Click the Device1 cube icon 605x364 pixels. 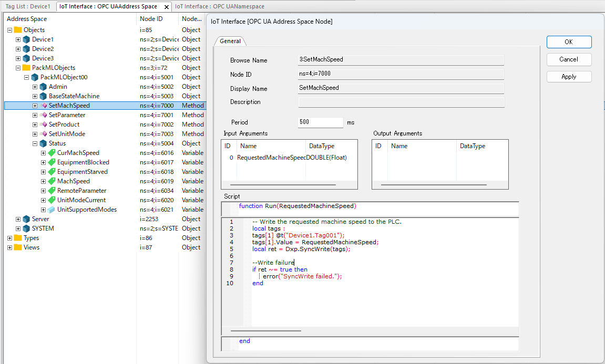click(x=26, y=39)
